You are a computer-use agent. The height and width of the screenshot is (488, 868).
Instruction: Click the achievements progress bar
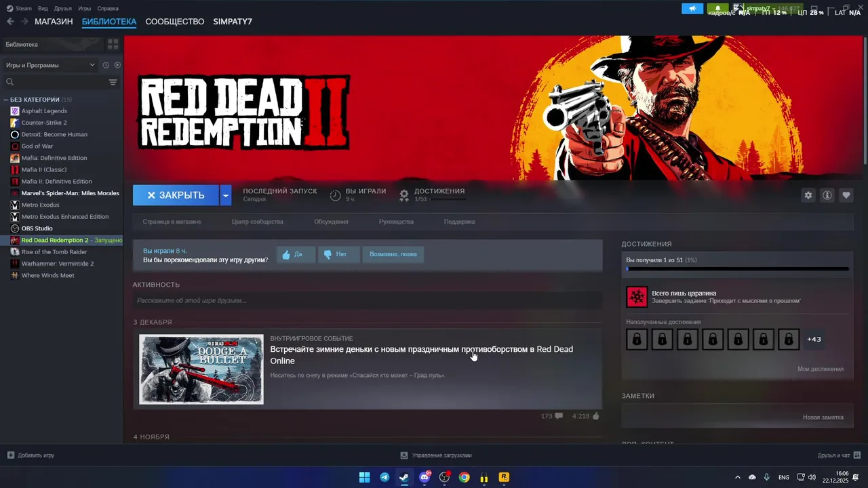coord(737,269)
